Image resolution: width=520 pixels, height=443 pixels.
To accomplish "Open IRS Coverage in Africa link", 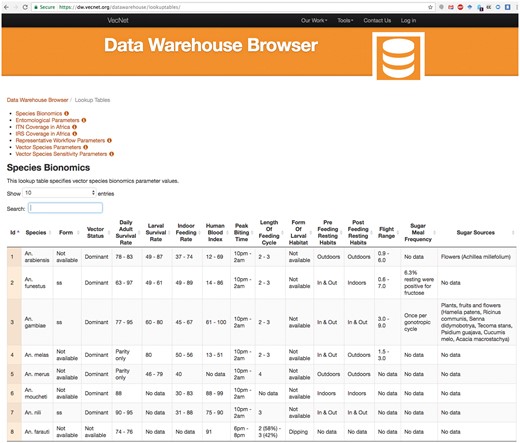I will pyautogui.click(x=43, y=134).
